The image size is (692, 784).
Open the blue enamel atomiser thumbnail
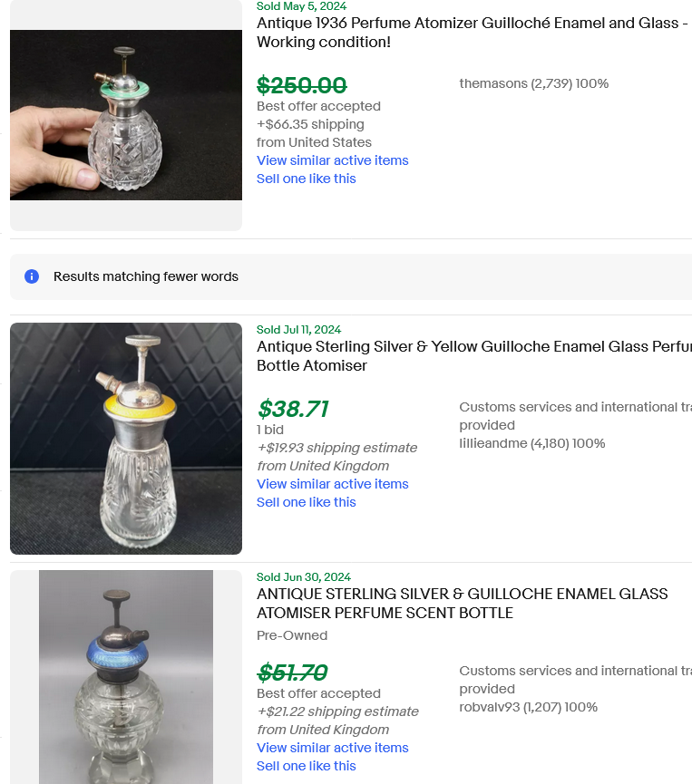pos(126,677)
